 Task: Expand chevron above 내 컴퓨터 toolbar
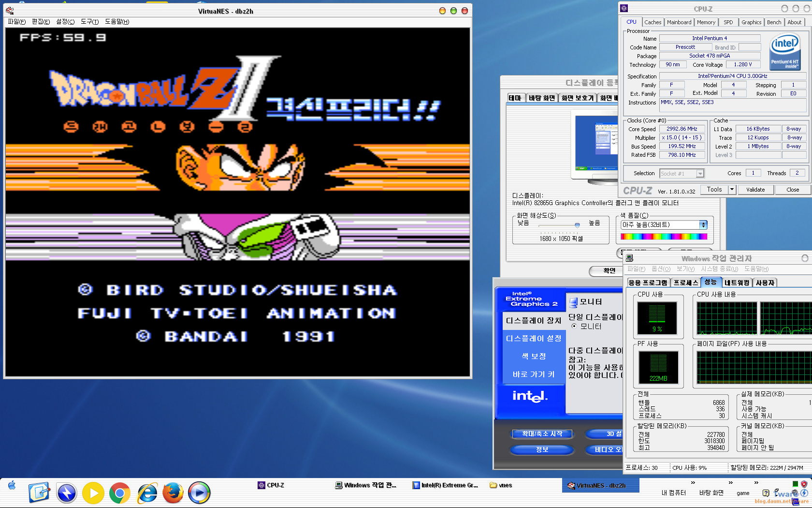(693, 483)
